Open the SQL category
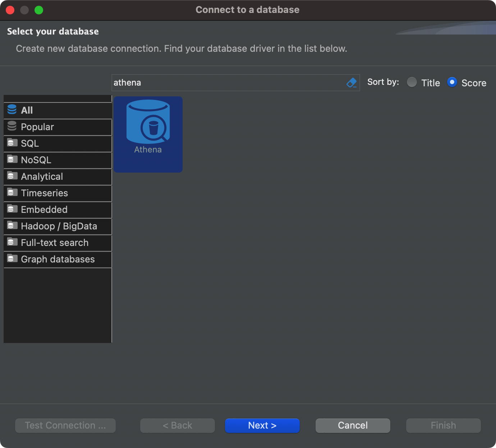 [58, 143]
